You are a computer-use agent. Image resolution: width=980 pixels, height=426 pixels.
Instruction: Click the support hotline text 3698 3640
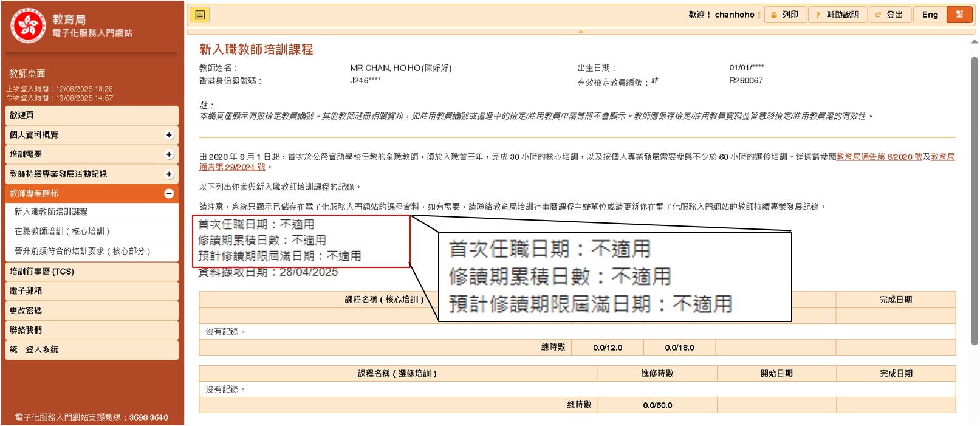[x=149, y=417]
